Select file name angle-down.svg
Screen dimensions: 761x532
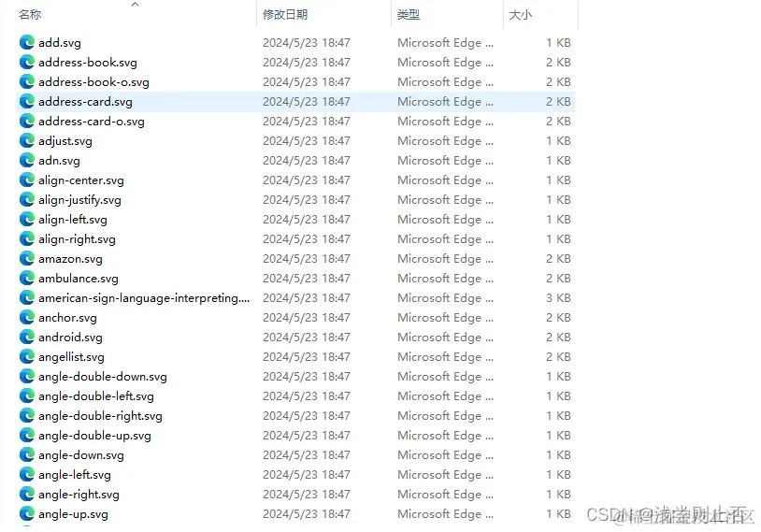(x=81, y=454)
